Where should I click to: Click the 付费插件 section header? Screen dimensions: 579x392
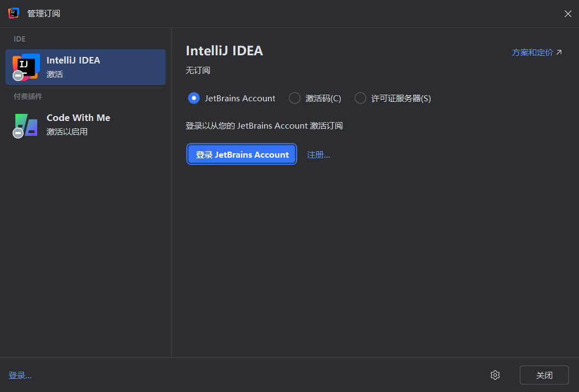click(28, 96)
